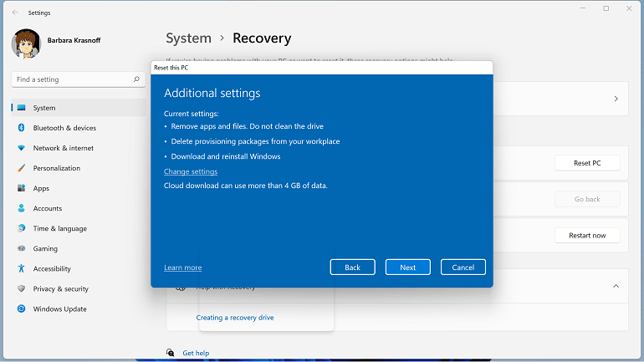Click the Time & language globe icon
The width and height of the screenshot is (644, 362).
click(x=22, y=228)
